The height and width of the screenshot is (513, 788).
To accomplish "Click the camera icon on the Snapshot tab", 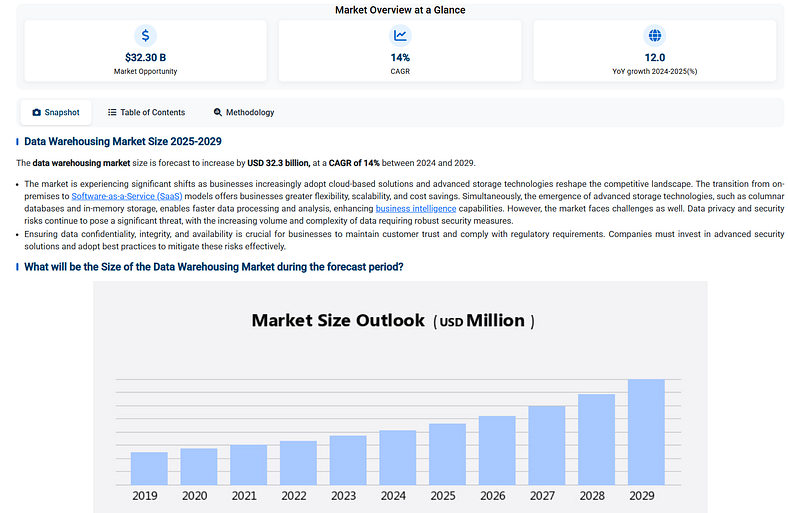I will [x=37, y=113].
